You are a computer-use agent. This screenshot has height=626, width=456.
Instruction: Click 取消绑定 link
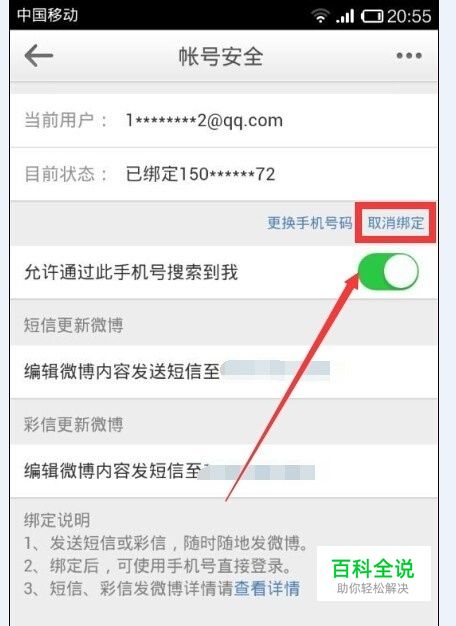point(396,223)
